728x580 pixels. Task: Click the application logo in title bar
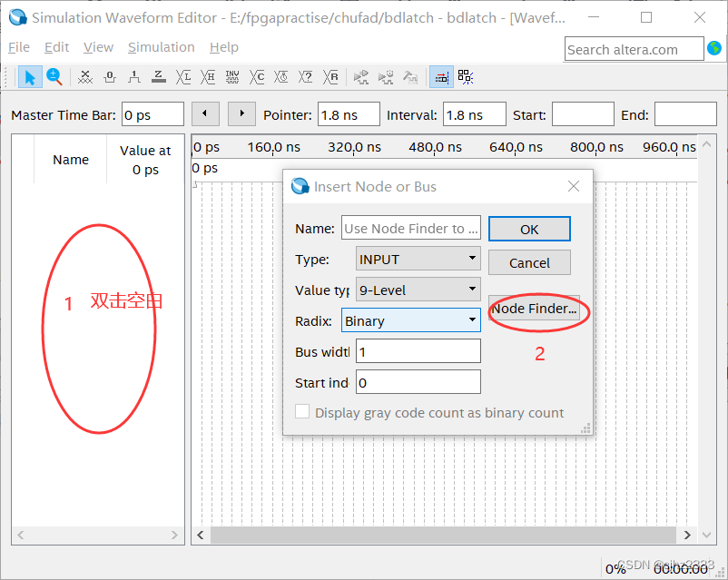17,17
